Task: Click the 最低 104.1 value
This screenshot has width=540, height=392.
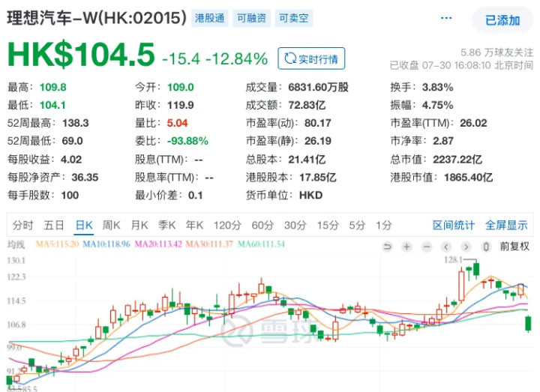Action: coord(52,105)
